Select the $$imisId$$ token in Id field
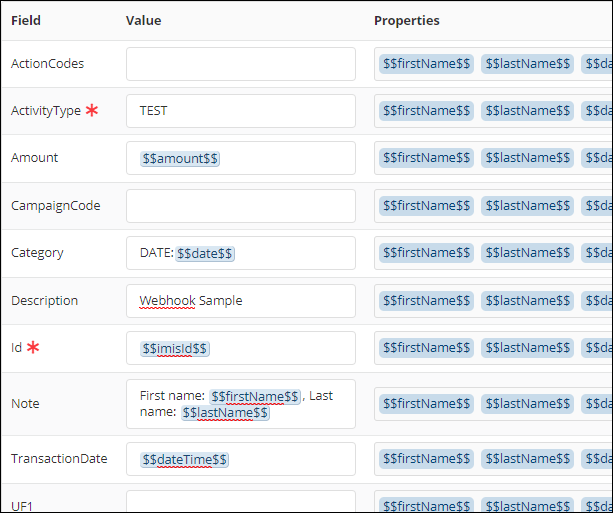The height and width of the screenshot is (513, 613). (x=175, y=348)
